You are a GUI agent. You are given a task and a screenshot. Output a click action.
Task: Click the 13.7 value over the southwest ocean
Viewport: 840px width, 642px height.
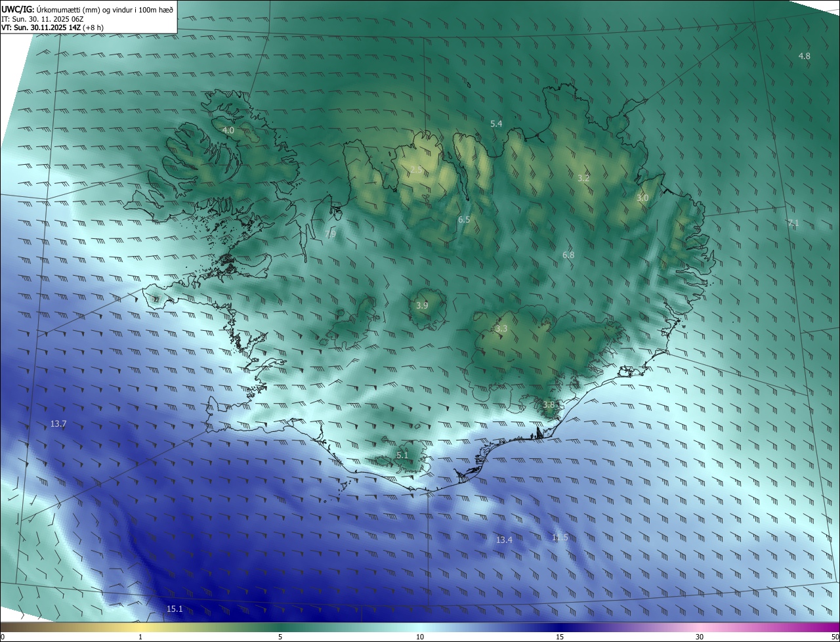click(58, 424)
